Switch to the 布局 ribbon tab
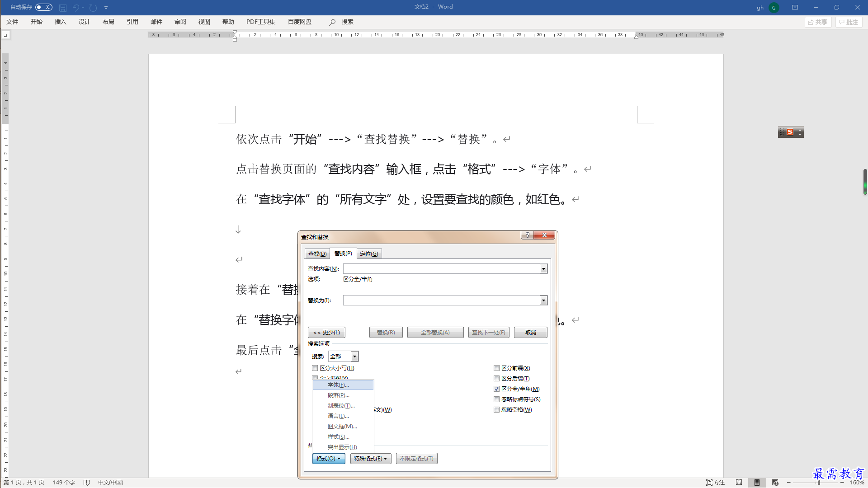868x488 pixels. [108, 22]
